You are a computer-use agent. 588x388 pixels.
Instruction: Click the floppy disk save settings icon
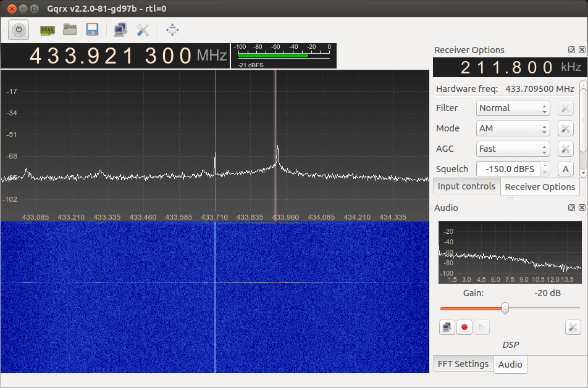coord(92,30)
